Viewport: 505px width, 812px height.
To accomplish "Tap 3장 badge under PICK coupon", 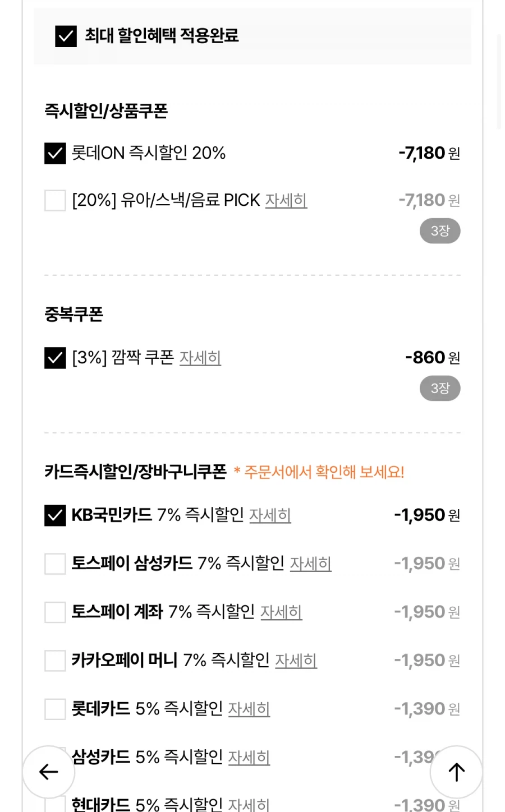I will coord(440,231).
